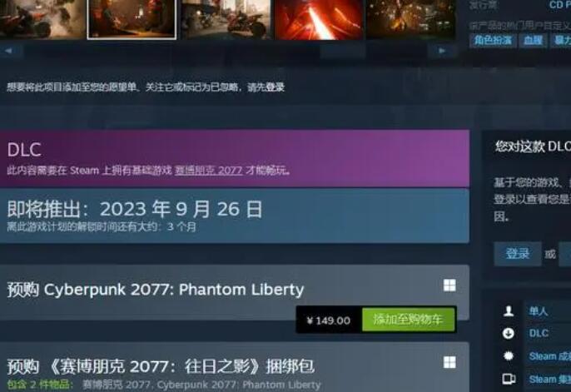Open the DLC category link in sidebar
Screen dimensions: 571x392
pos(539,333)
